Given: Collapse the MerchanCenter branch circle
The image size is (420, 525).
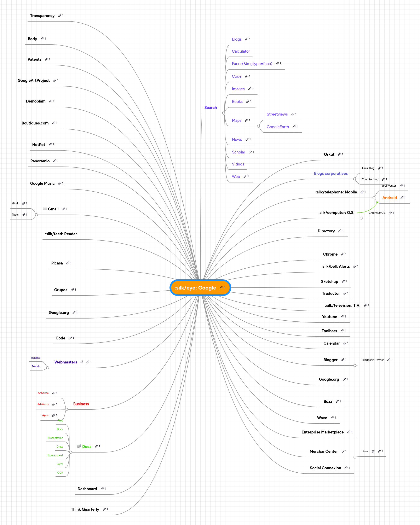Looking at the screenshot, I should tap(355, 457).
